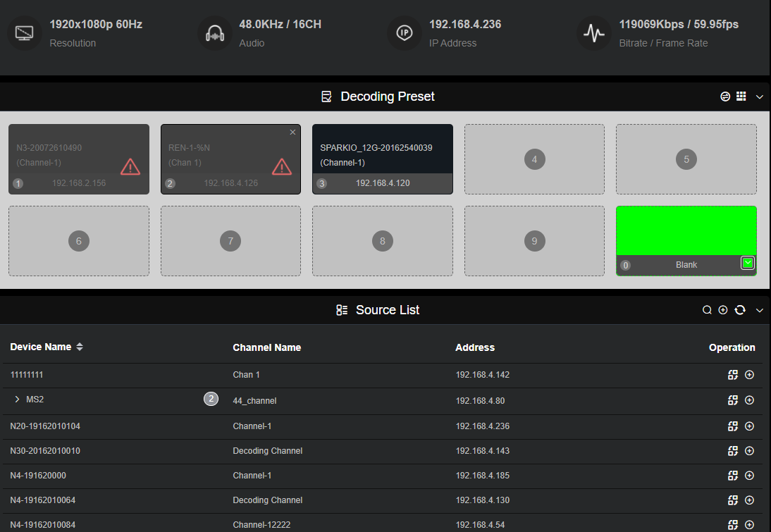Image resolution: width=771 pixels, height=532 pixels.
Task: Collapse the Decoding Preset panel
Action: 760,97
